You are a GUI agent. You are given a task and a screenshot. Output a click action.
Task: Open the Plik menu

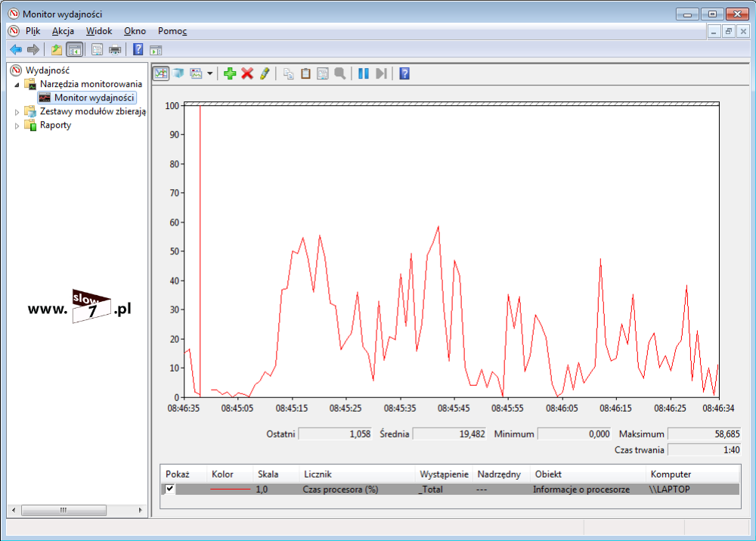pyautogui.click(x=33, y=31)
